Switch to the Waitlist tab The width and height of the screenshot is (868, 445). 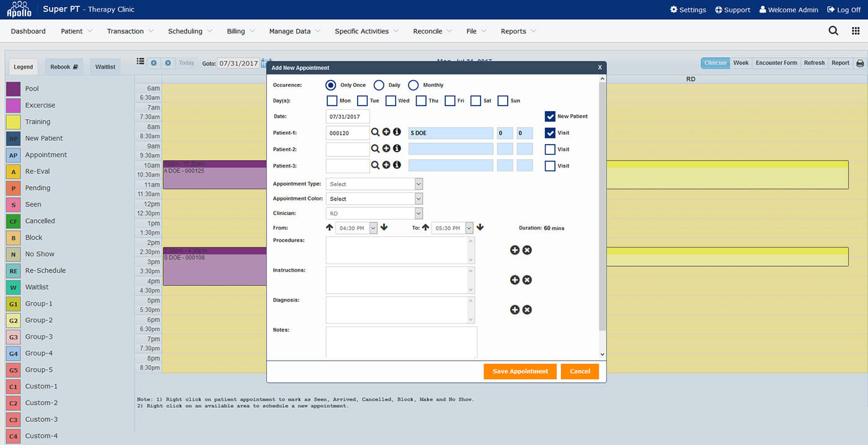click(105, 67)
